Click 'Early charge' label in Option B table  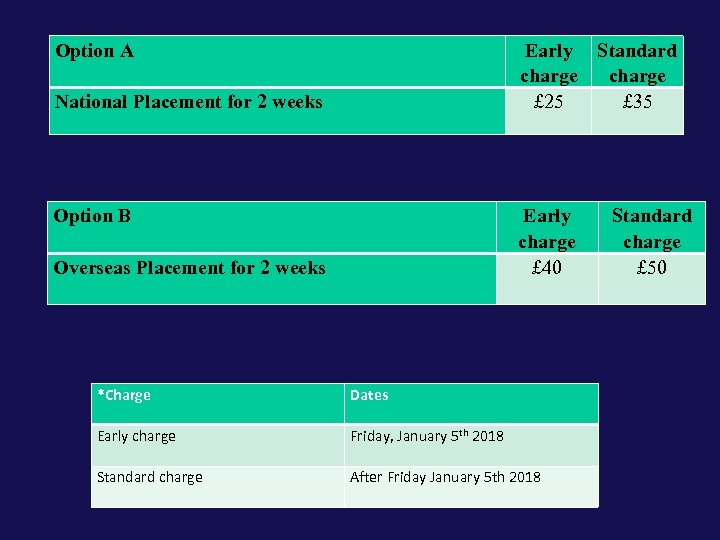[547, 229]
